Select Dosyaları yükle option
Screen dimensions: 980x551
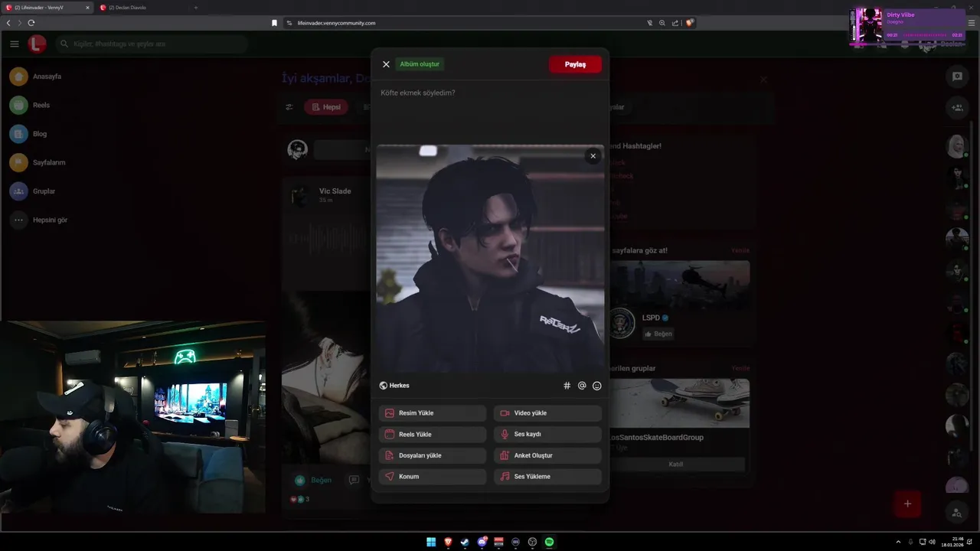[433, 455]
